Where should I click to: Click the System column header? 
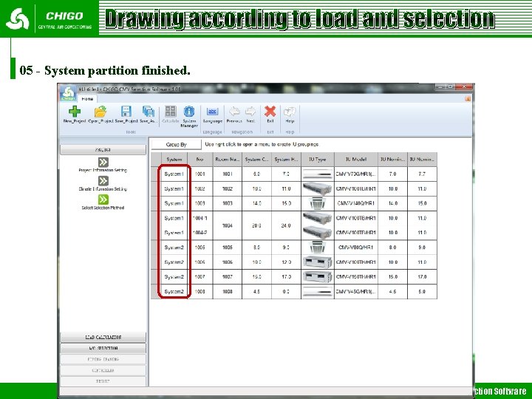point(174,160)
